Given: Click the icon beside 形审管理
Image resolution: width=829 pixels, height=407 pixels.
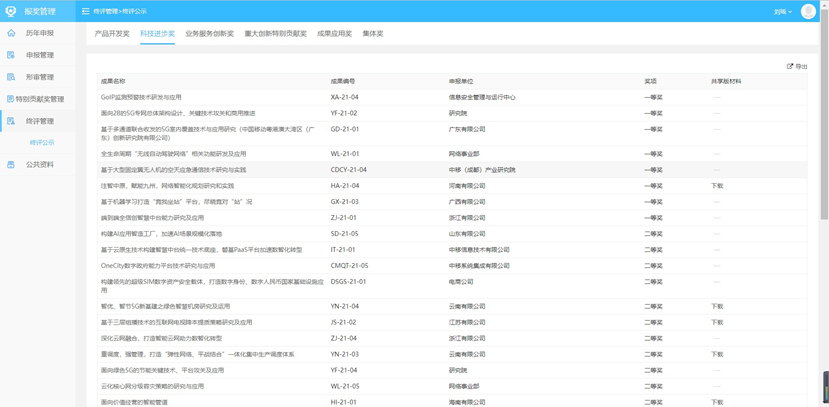Looking at the screenshot, I should [x=11, y=77].
